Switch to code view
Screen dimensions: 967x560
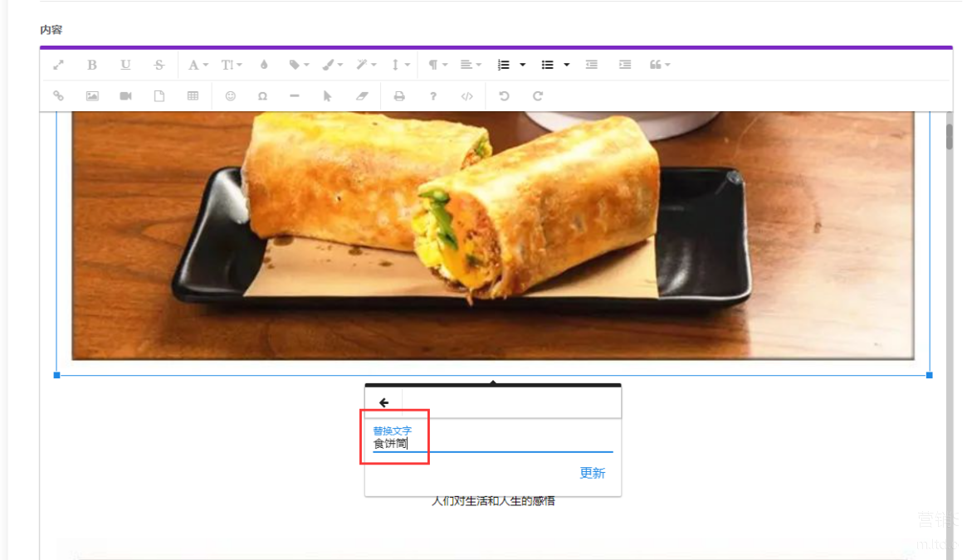pyautogui.click(x=466, y=96)
